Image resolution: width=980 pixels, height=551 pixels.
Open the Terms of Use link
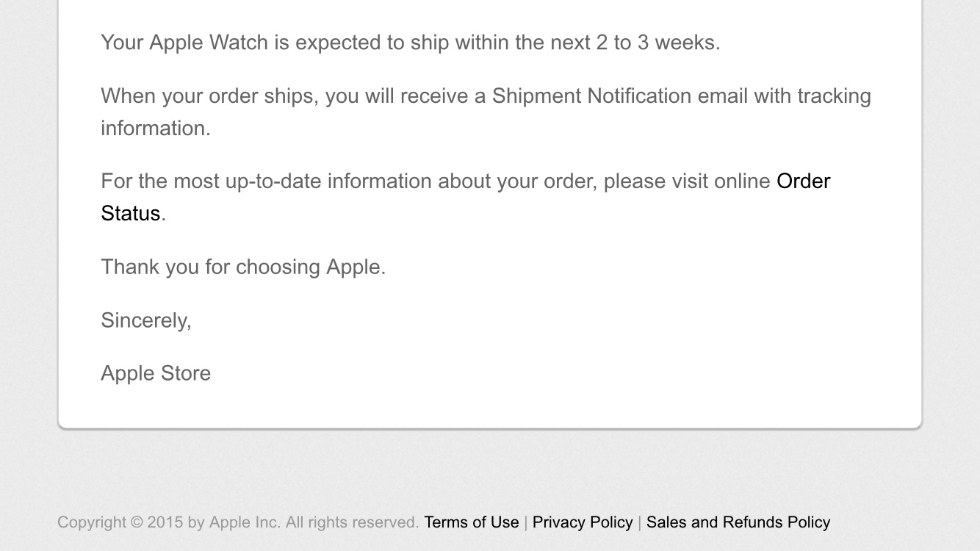pyautogui.click(x=471, y=522)
